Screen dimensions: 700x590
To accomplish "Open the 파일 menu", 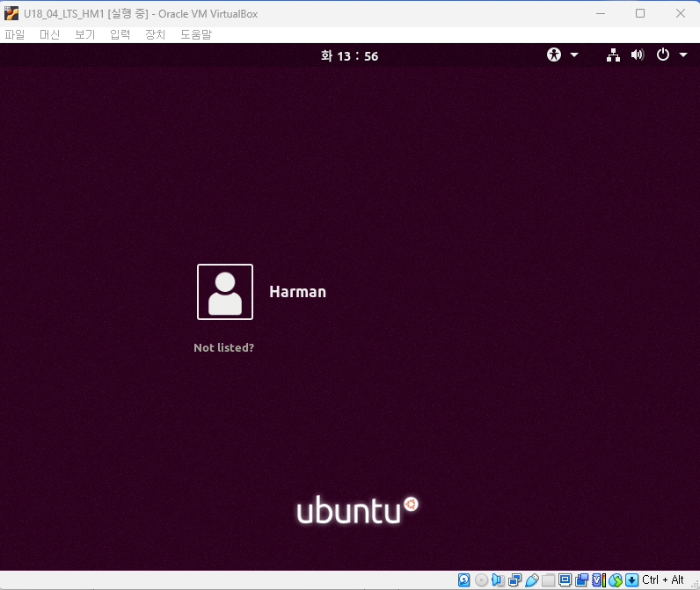I will [15, 35].
